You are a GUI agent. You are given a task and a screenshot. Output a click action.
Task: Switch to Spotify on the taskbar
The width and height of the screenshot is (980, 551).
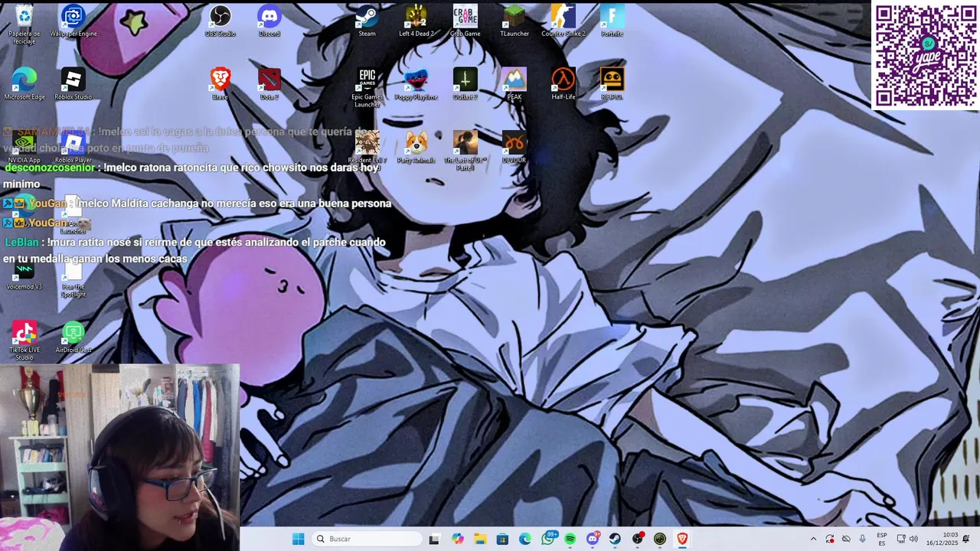(570, 539)
